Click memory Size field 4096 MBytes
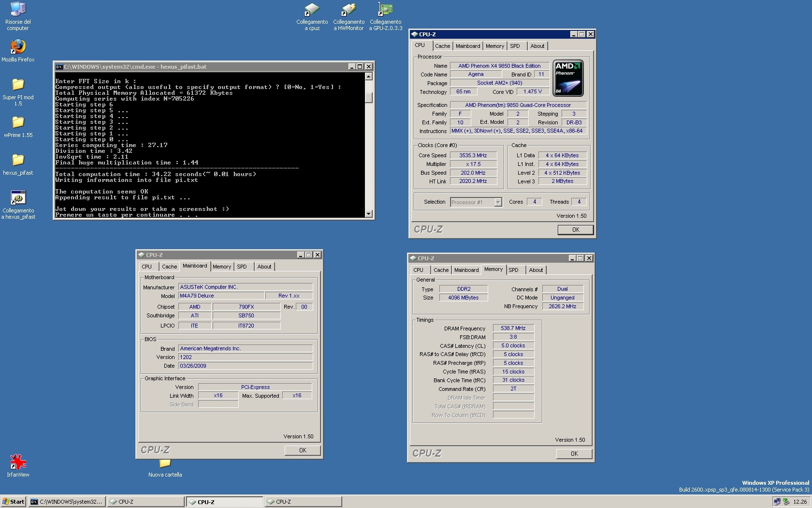 pos(464,298)
